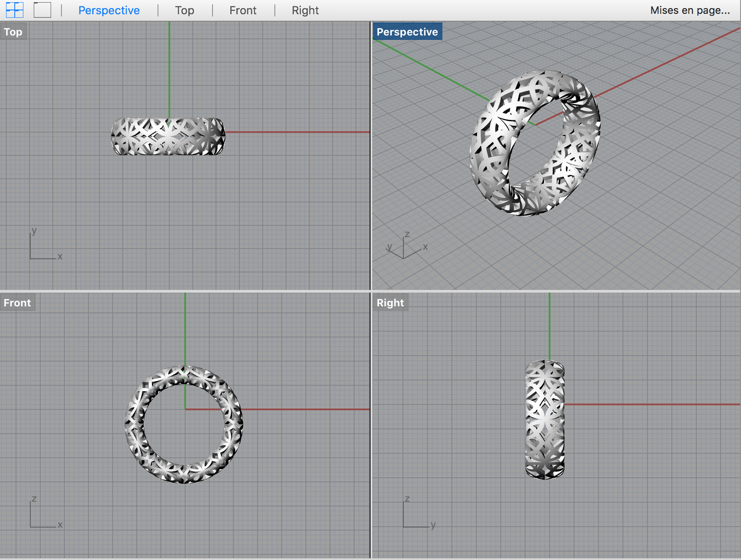Open the Front tab in top bar
This screenshot has width=741, height=560.
pyautogui.click(x=243, y=10)
